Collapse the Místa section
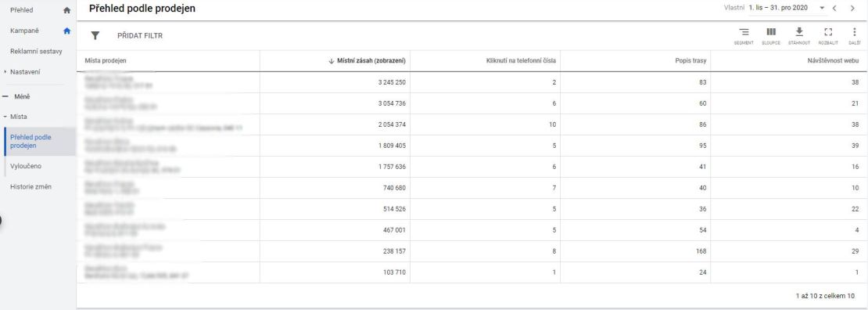The width and height of the screenshot is (868, 310). pos(5,117)
